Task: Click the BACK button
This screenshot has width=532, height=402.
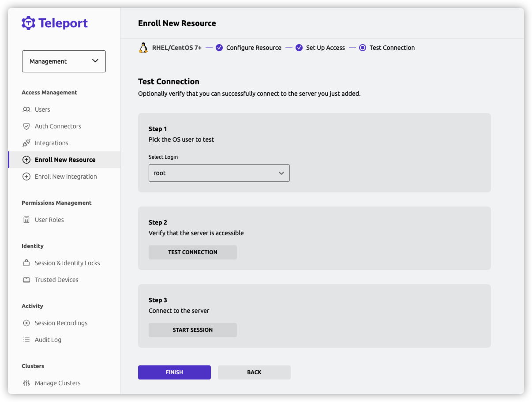Action: tap(254, 372)
